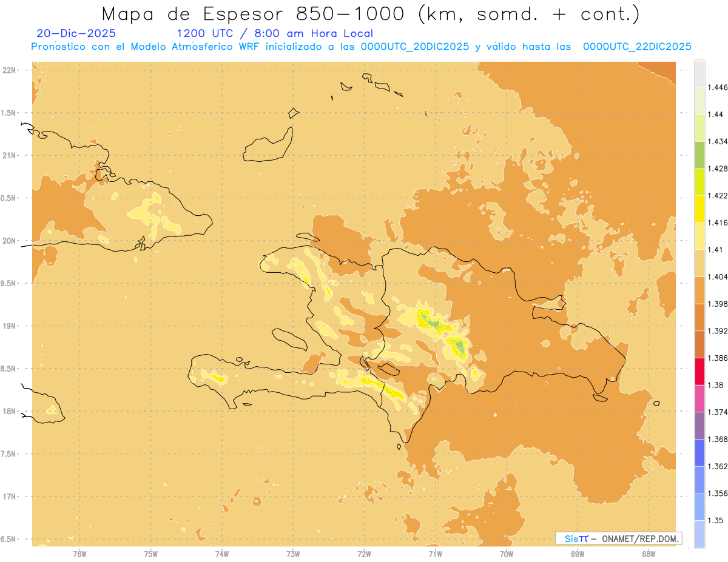Screen dimensions: 728x562
Task: Click the 1.356 value on the color scale
Action: (x=718, y=493)
